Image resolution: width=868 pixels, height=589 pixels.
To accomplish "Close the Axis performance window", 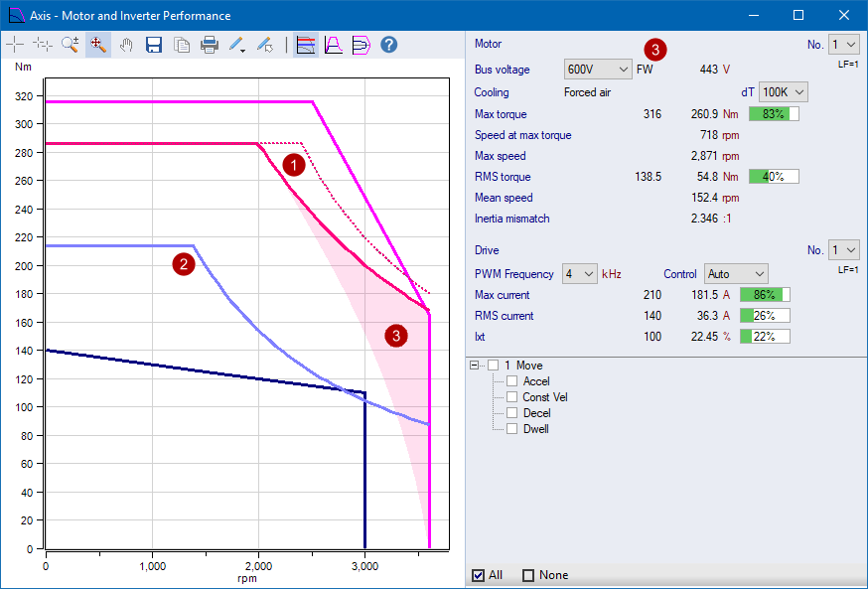I will [x=843, y=15].
